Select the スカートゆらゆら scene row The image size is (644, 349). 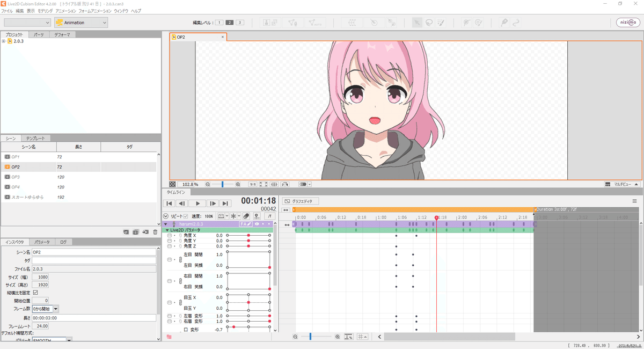coord(79,197)
